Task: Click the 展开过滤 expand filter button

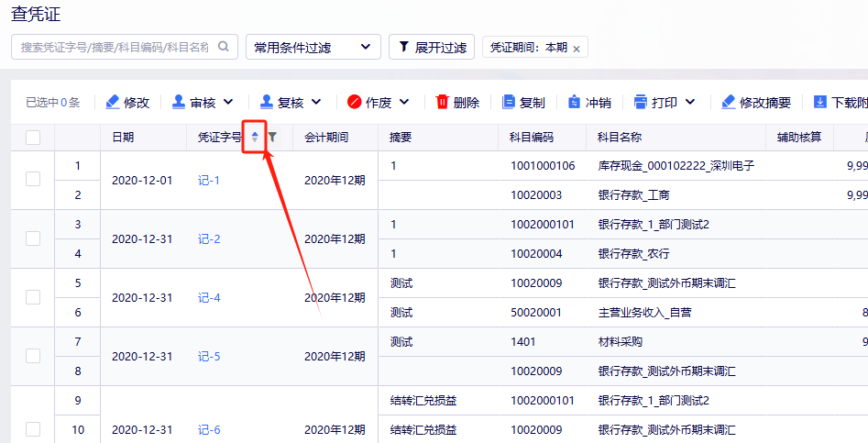Action: coord(431,47)
